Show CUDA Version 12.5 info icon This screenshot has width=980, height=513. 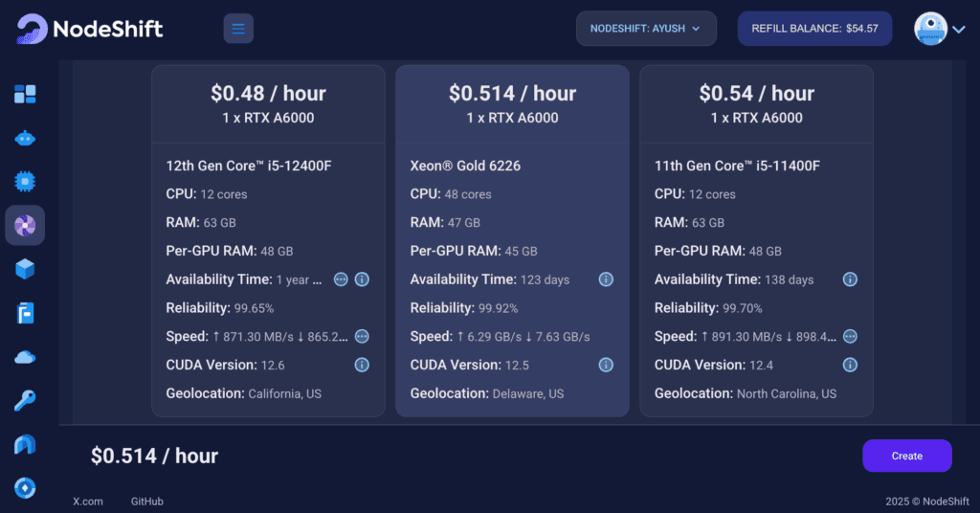pos(606,365)
